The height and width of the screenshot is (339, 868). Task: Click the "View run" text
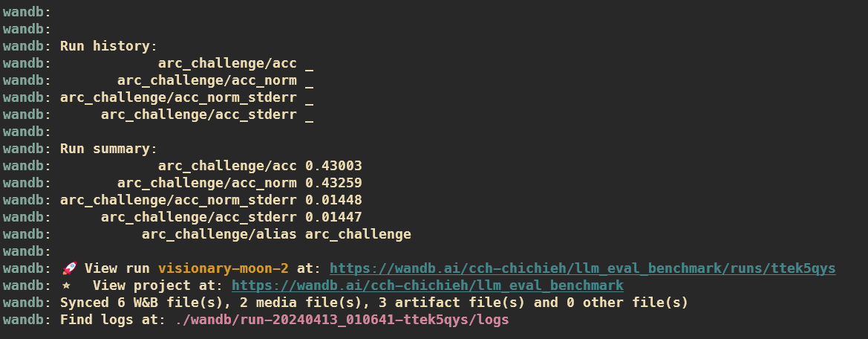point(117,268)
